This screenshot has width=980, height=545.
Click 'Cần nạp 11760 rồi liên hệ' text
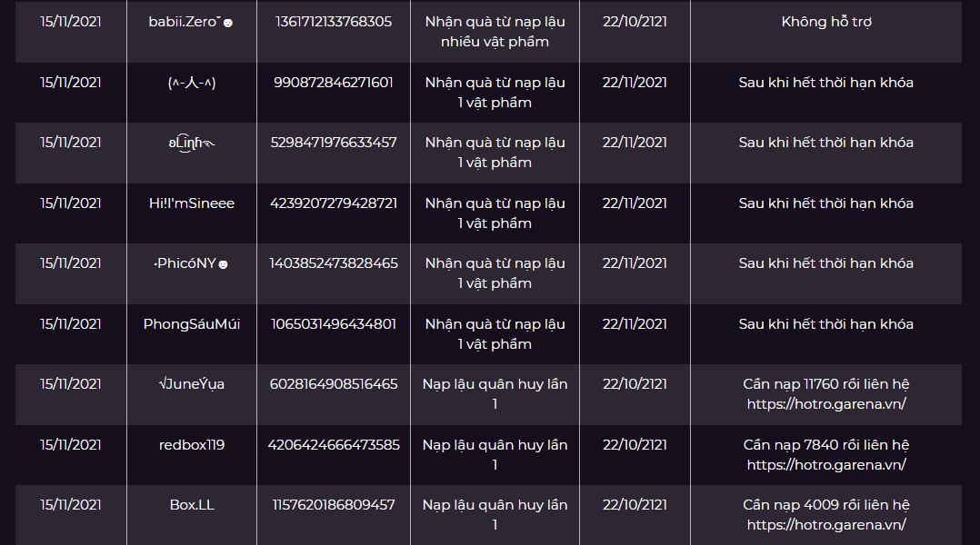point(826,384)
